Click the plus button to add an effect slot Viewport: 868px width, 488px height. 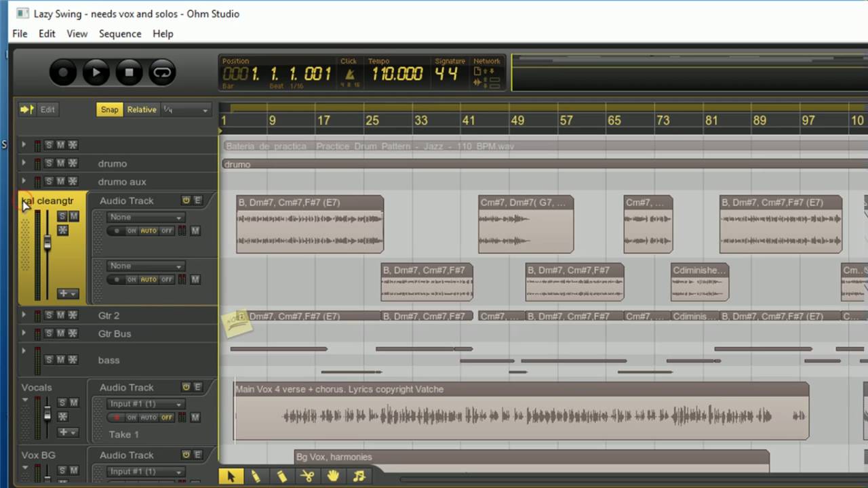point(64,293)
